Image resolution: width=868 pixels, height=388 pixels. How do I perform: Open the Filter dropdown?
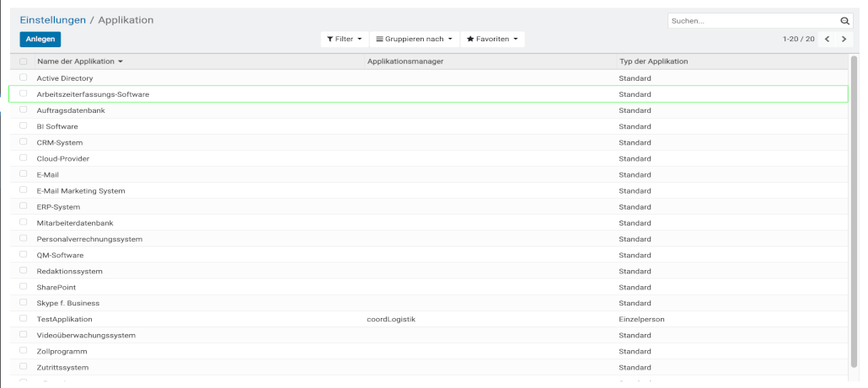tap(344, 40)
